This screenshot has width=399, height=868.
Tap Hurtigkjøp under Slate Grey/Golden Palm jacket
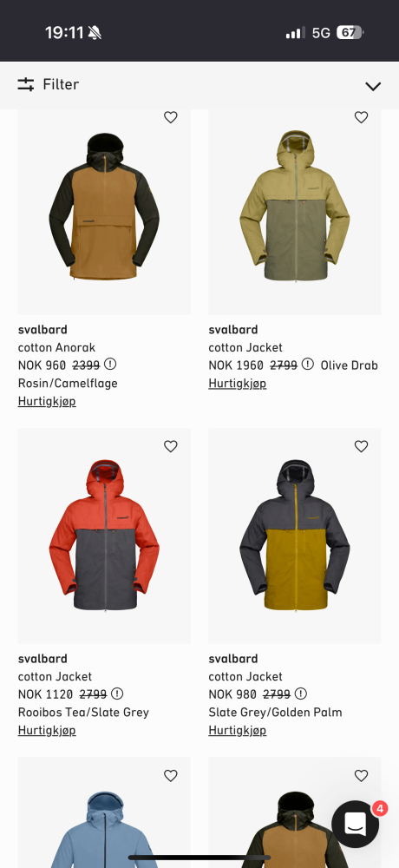[238, 730]
